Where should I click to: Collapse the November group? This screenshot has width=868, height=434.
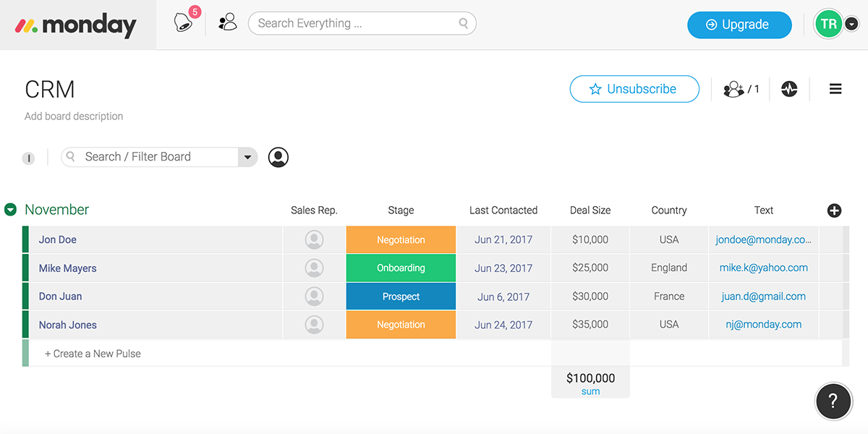coord(10,210)
